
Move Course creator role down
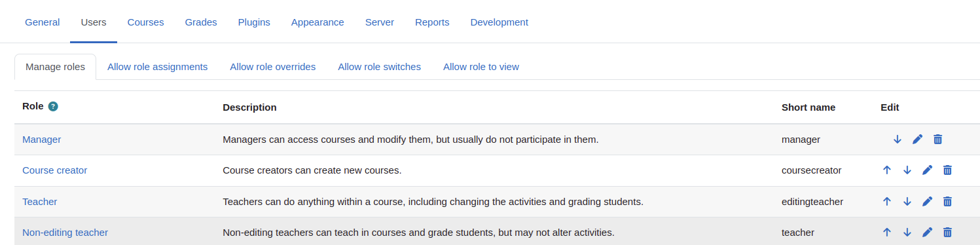[907, 170]
